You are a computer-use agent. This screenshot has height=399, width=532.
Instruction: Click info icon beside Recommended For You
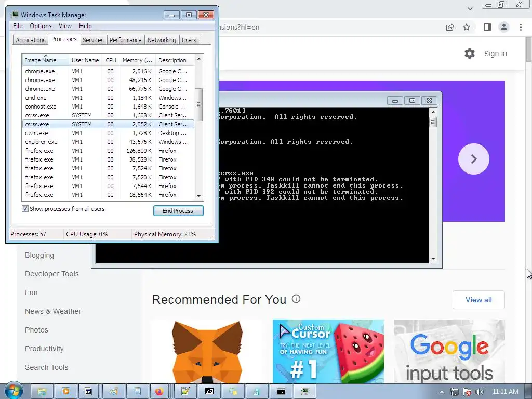[x=296, y=299]
